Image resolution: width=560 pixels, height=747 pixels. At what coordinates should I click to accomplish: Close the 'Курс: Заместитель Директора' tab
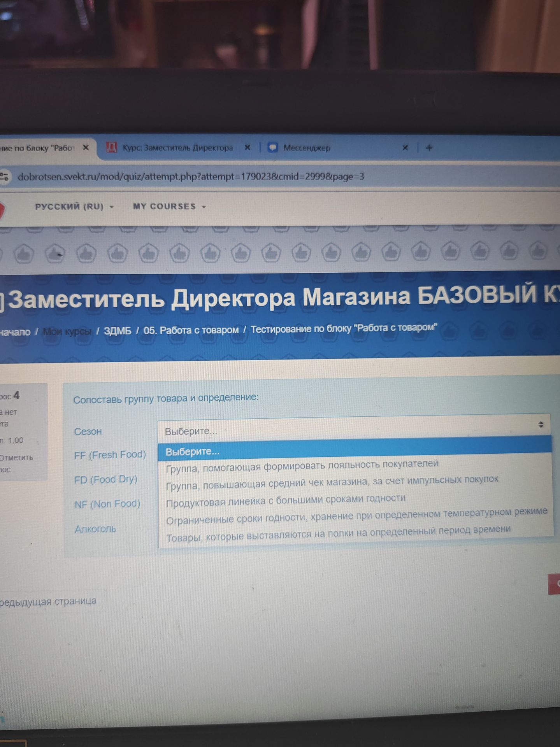pyautogui.click(x=247, y=147)
